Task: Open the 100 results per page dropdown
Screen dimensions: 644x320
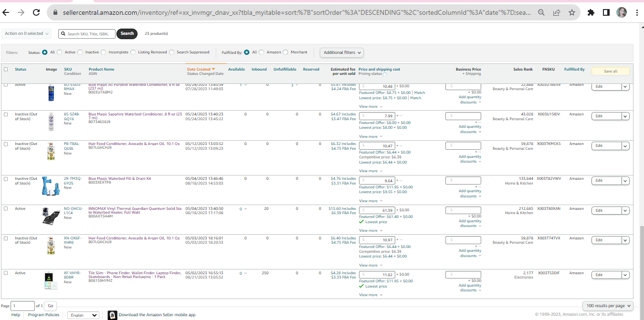Action: pos(608,306)
